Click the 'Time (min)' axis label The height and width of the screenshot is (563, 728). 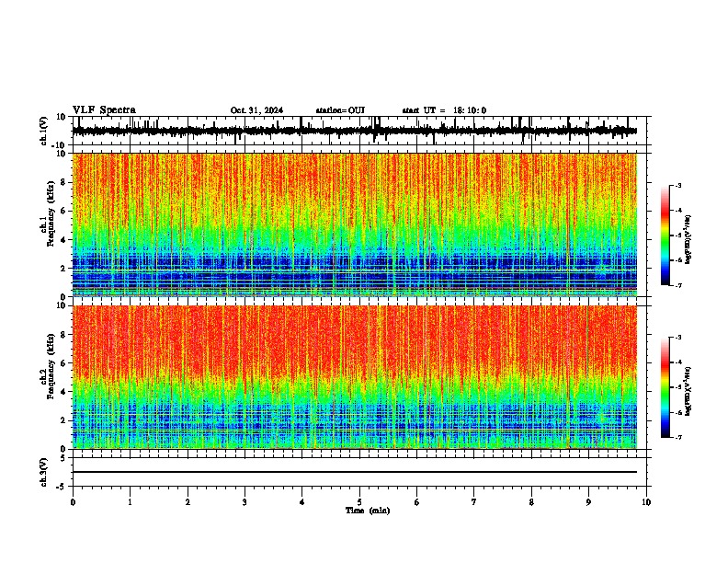[368, 511]
